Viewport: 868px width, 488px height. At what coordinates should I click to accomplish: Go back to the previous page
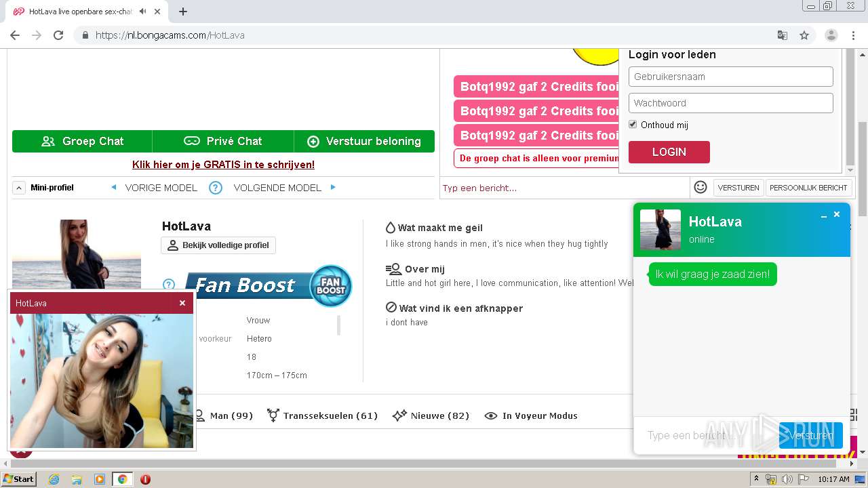(x=15, y=35)
